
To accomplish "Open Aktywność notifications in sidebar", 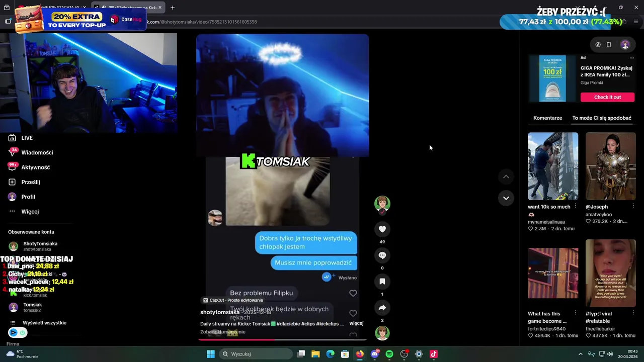I will tap(29, 167).
